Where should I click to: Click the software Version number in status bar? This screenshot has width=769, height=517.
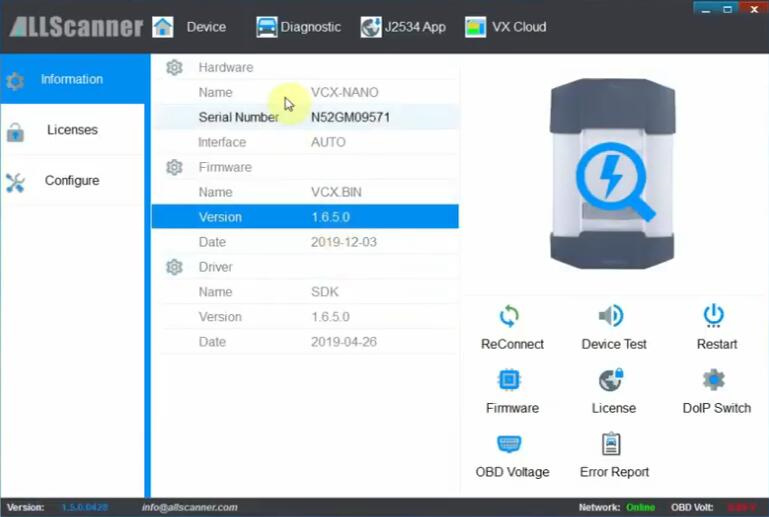[85, 507]
